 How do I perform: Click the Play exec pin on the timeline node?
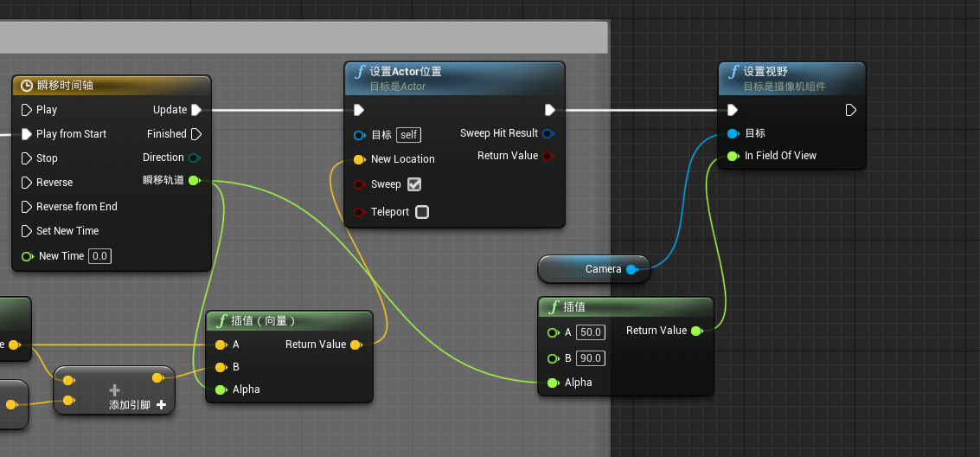(x=26, y=110)
